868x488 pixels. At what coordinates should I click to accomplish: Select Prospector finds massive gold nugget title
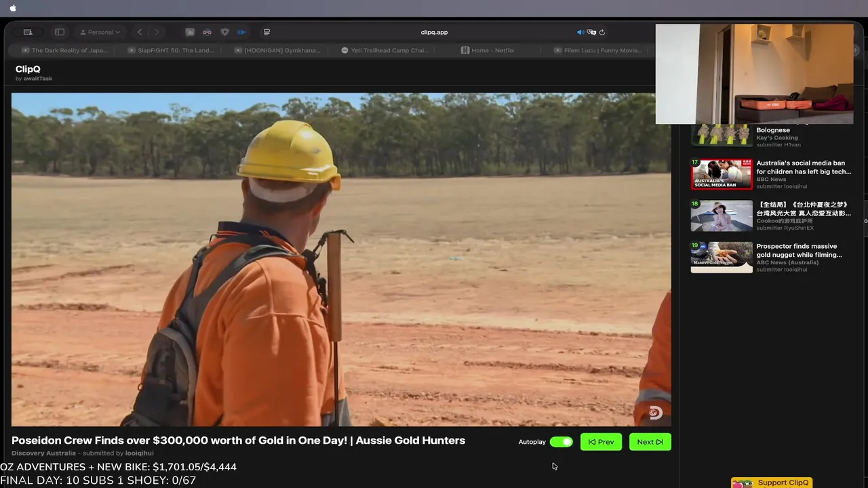point(799,251)
